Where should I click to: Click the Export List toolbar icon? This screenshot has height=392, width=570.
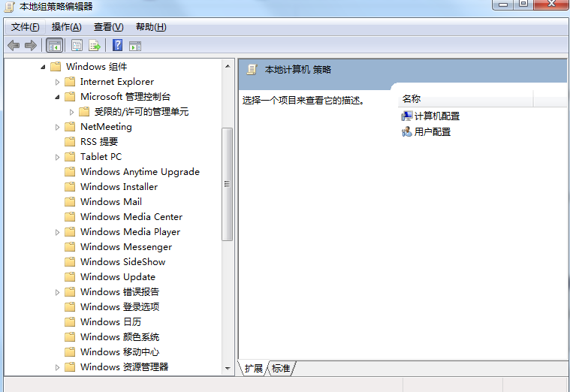coord(95,46)
